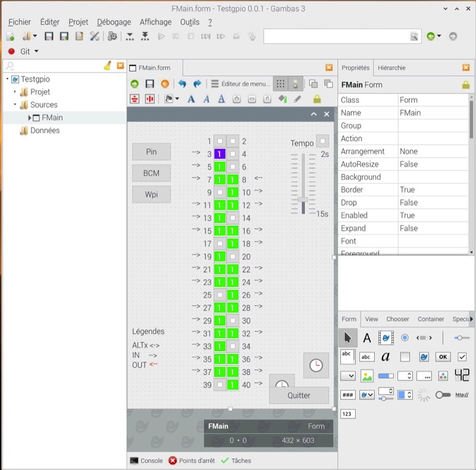Viewport: 476px width, 470px height.
Task: Click the Tempo vertical slider handle
Action: point(303,199)
